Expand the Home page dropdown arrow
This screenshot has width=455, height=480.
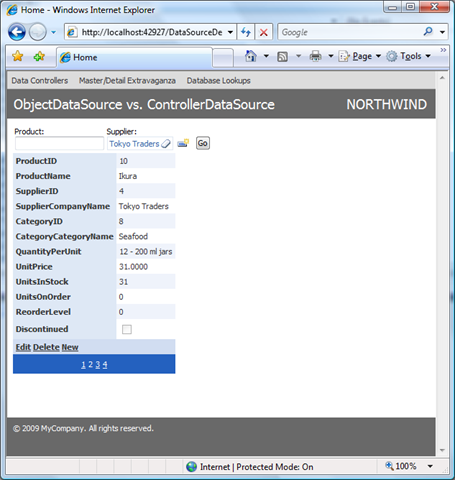pos(266,56)
